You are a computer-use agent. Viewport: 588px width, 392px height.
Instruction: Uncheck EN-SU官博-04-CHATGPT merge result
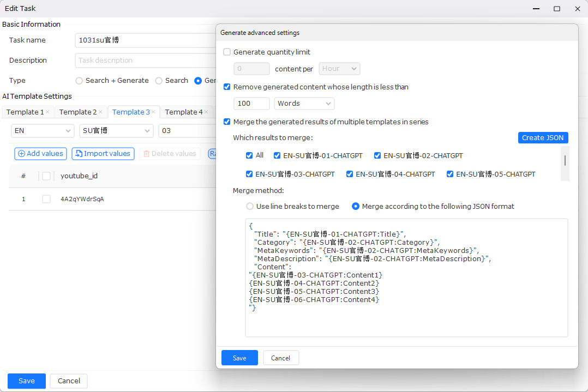350,174
